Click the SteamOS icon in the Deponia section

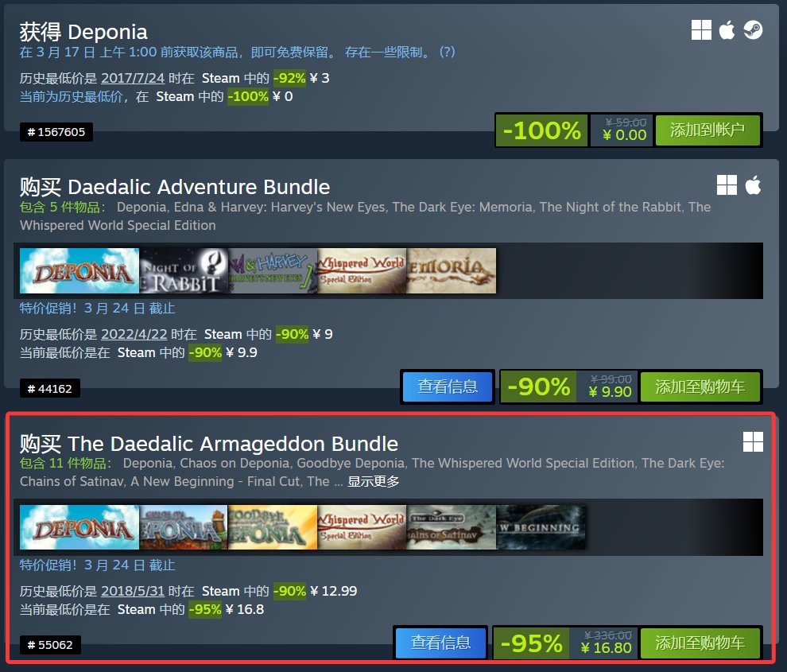point(753,30)
